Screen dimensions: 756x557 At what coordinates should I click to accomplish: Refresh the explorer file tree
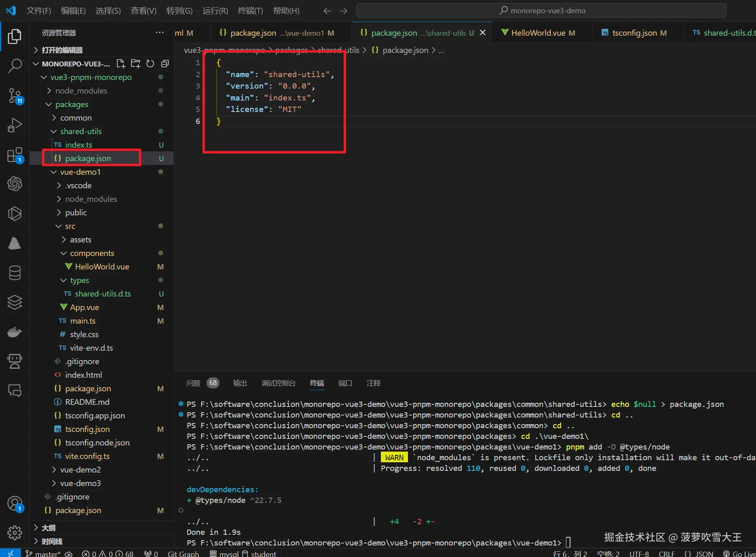click(150, 64)
